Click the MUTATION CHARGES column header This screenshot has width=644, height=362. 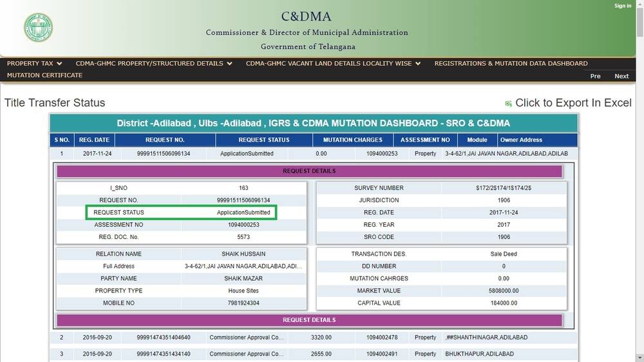point(352,140)
